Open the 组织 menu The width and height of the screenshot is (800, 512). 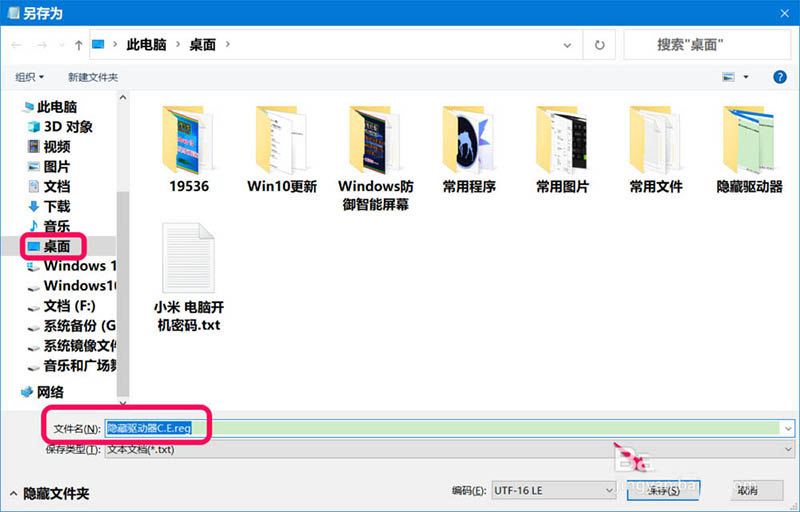point(29,77)
